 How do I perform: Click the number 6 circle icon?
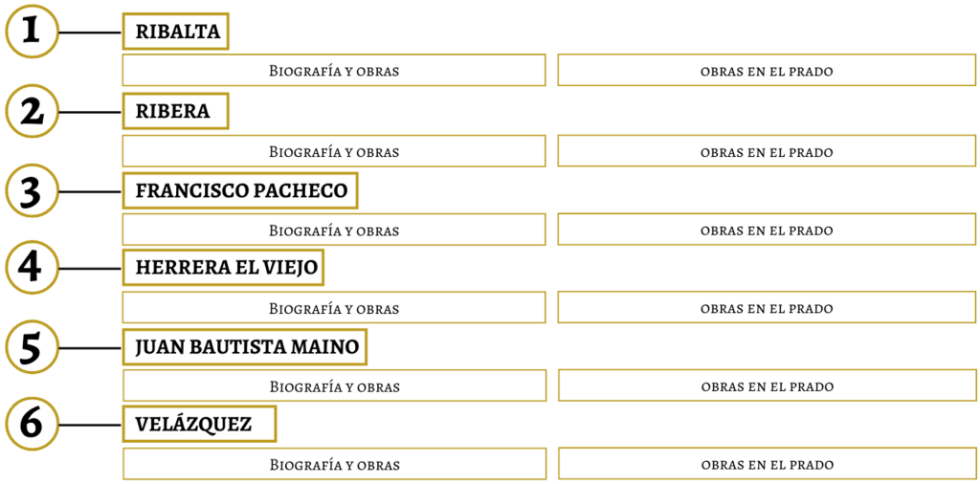(32, 425)
